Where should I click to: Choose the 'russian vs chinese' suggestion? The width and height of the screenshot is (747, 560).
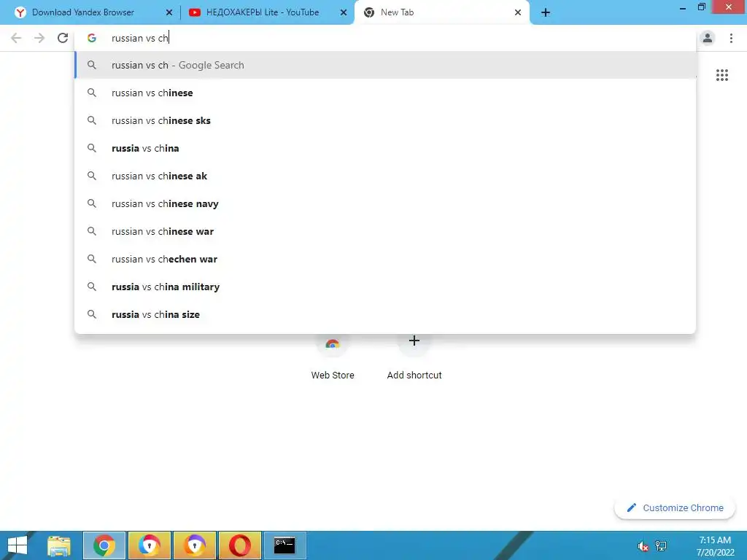(x=385, y=93)
